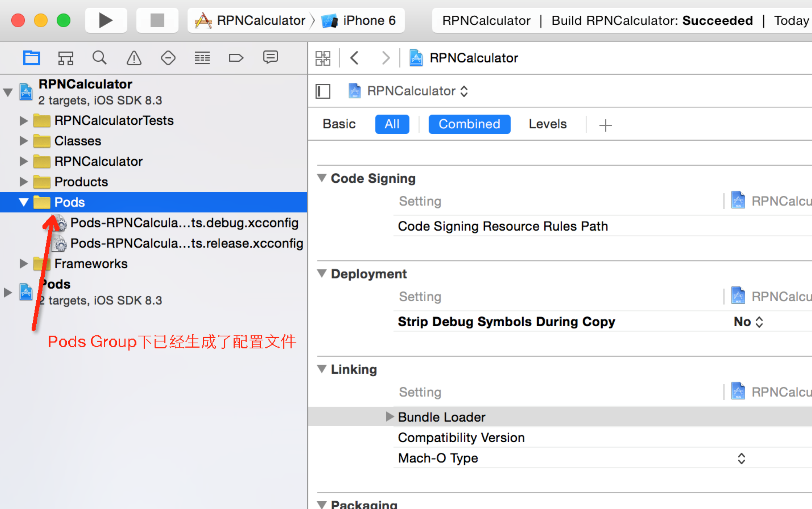Viewport: 812px width, 509px height.
Task: Collapse the RPNCalculator project root
Action: pyautogui.click(x=8, y=92)
